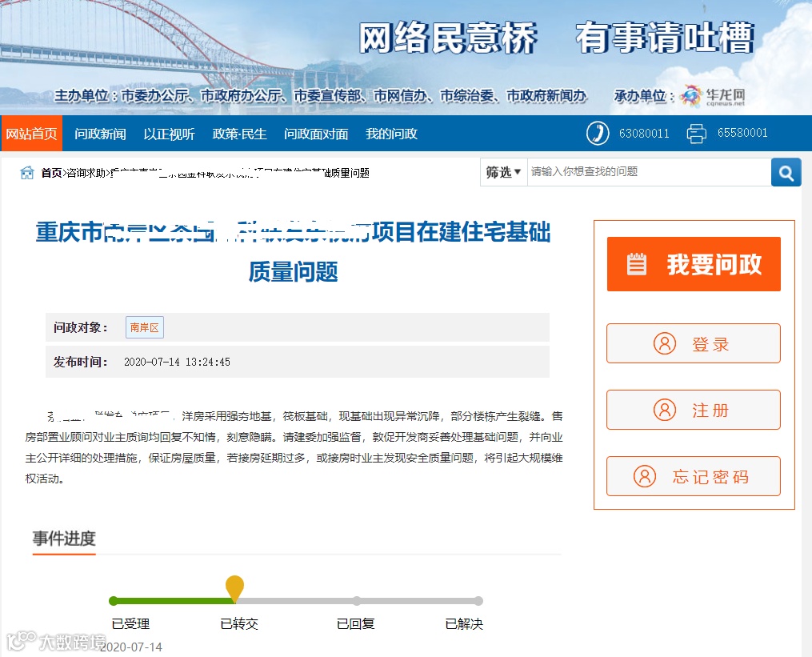Click the 登录 login button
812x657 pixels.
(694, 343)
